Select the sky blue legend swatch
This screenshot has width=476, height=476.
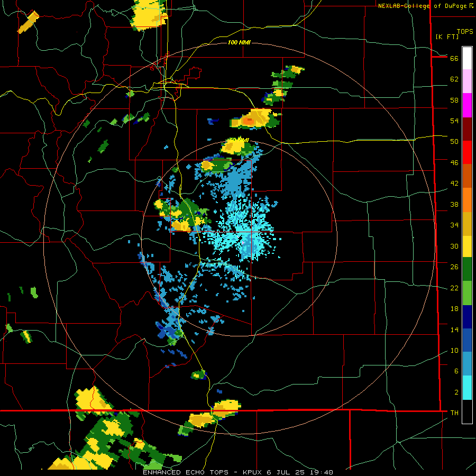pos(467,364)
